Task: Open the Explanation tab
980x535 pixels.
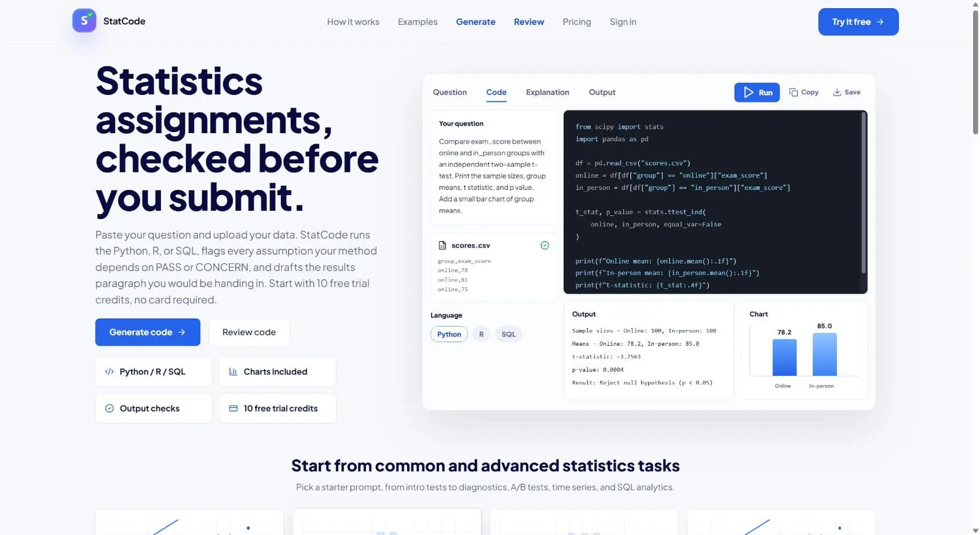Action: (x=547, y=93)
